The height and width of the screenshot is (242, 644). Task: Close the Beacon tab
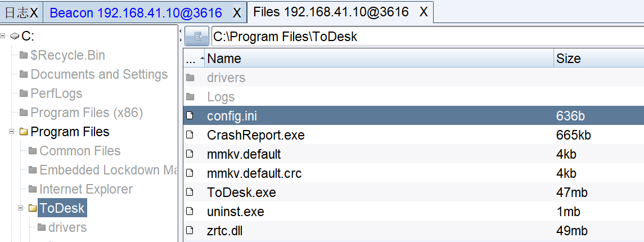click(237, 13)
